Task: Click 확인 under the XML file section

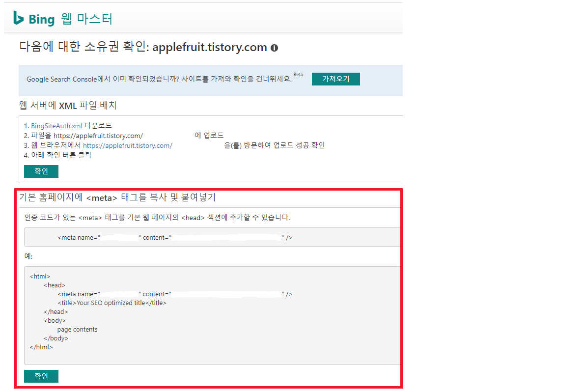Action: point(41,171)
